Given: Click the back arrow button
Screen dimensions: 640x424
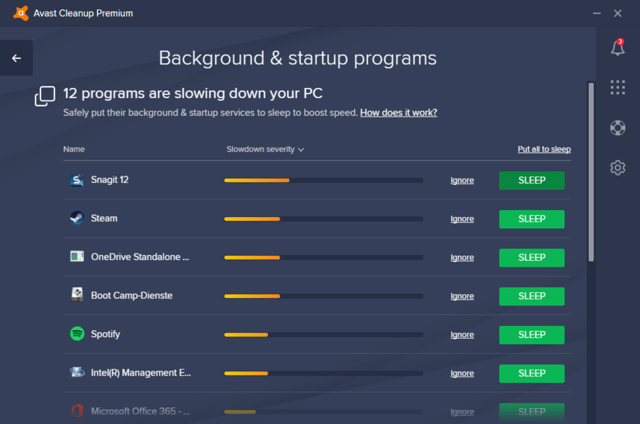Looking at the screenshot, I should coord(16,58).
